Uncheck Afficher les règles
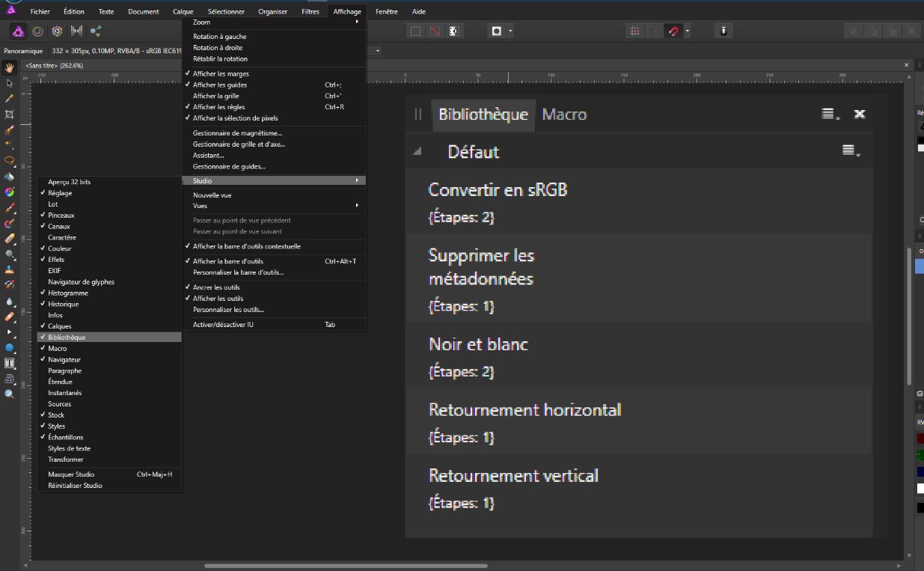 pos(274,107)
